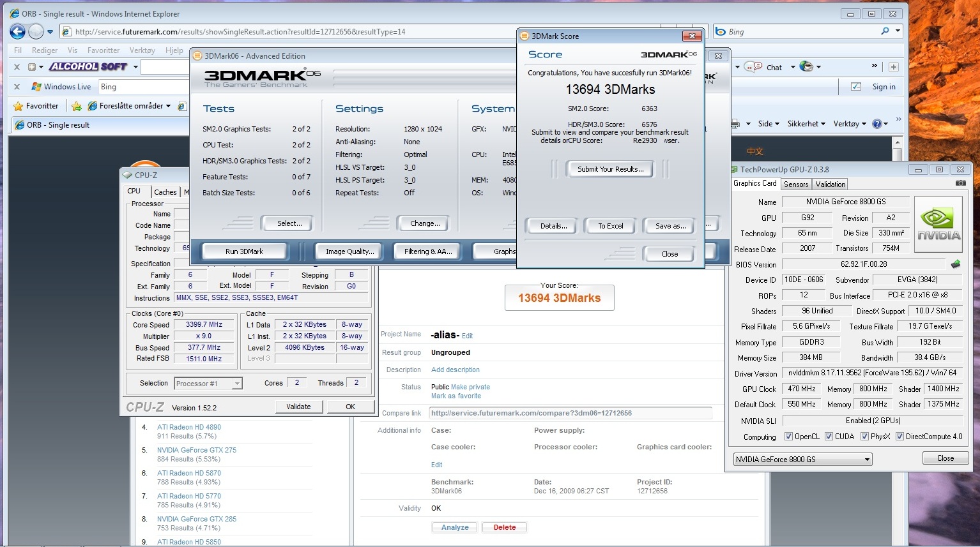Open the Vis menu
The image size is (980, 547).
[72, 50]
